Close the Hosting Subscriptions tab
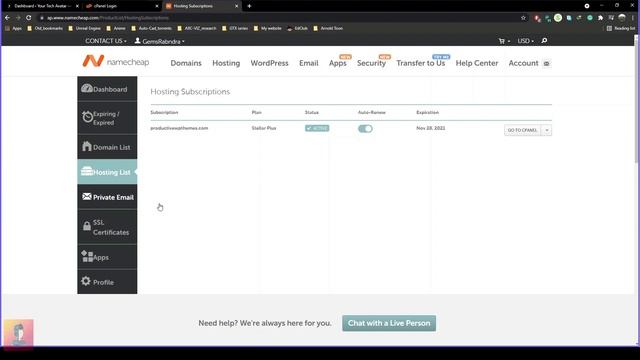Image resolution: width=640 pixels, height=360 pixels. click(x=236, y=6)
